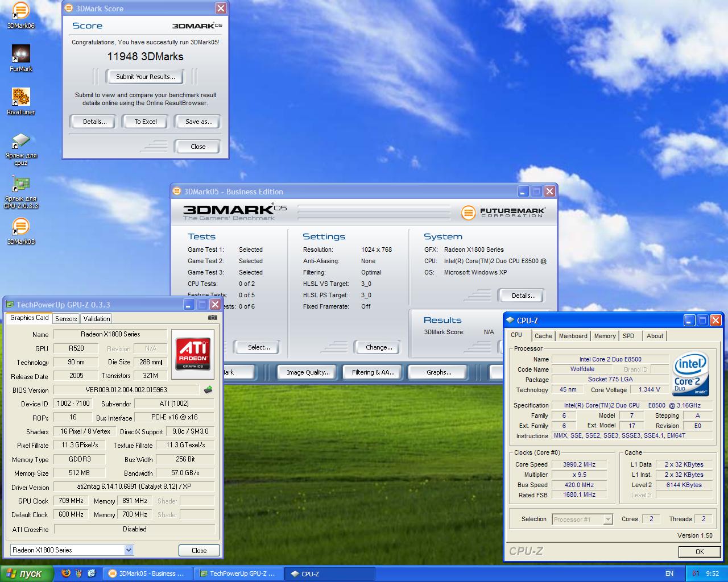728x582 pixels.
Task: Export score with To Excel button
Action: pos(146,122)
